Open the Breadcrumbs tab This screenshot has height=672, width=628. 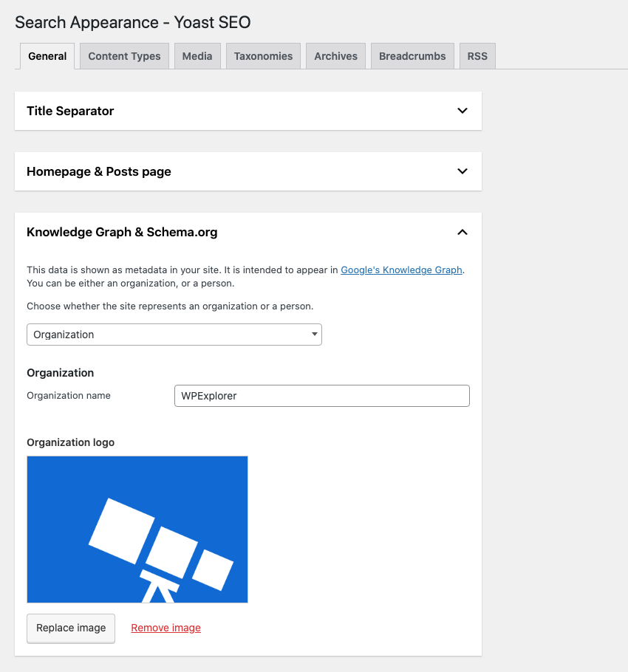click(412, 56)
